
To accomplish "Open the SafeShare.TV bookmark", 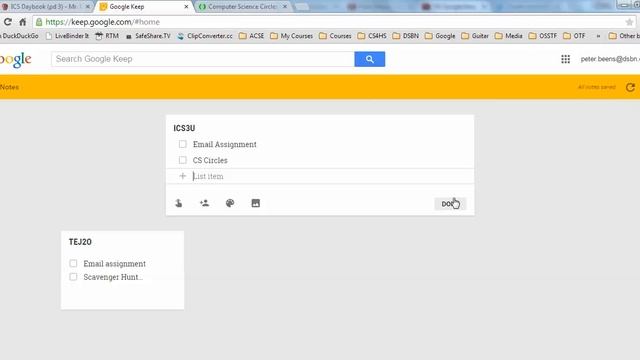I will [x=148, y=36].
